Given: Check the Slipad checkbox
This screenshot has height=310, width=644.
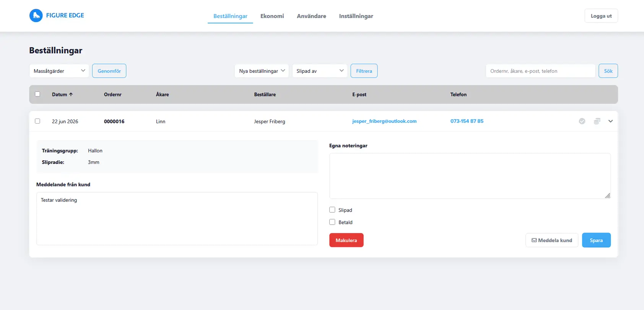Looking at the screenshot, I should [332, 210].
